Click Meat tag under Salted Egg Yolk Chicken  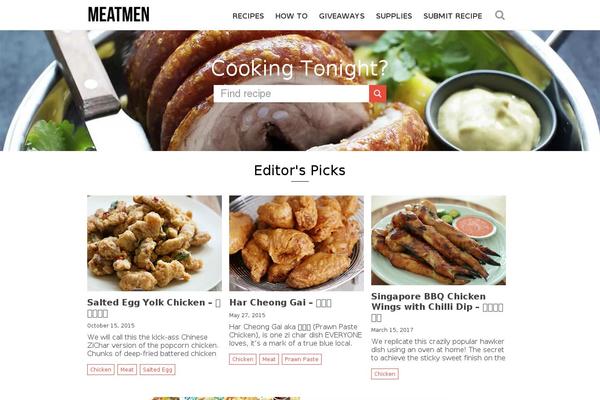click(x=127, y=369)
